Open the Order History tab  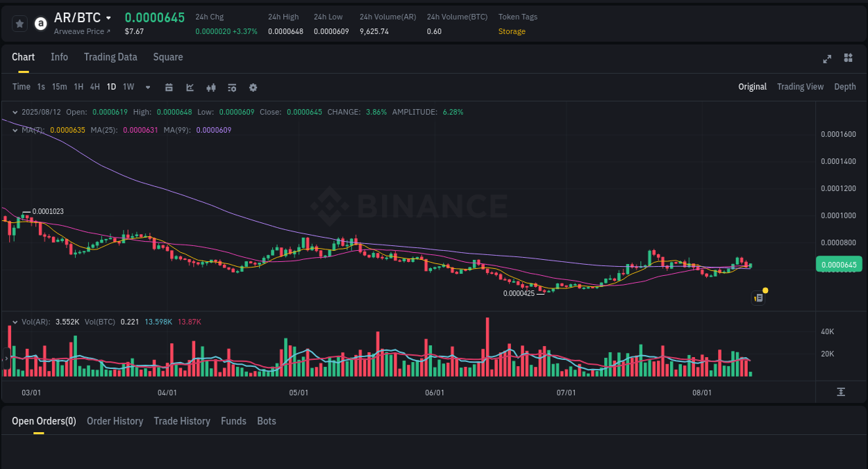pos(115,420)
